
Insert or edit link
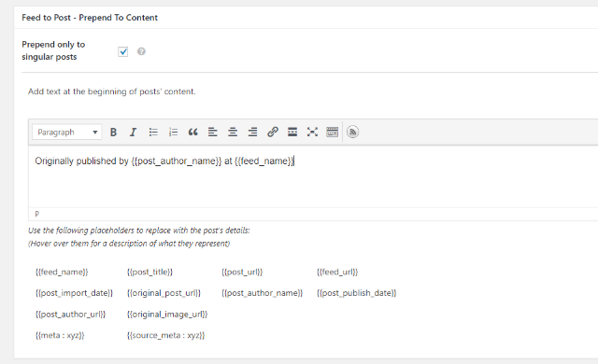272,133
